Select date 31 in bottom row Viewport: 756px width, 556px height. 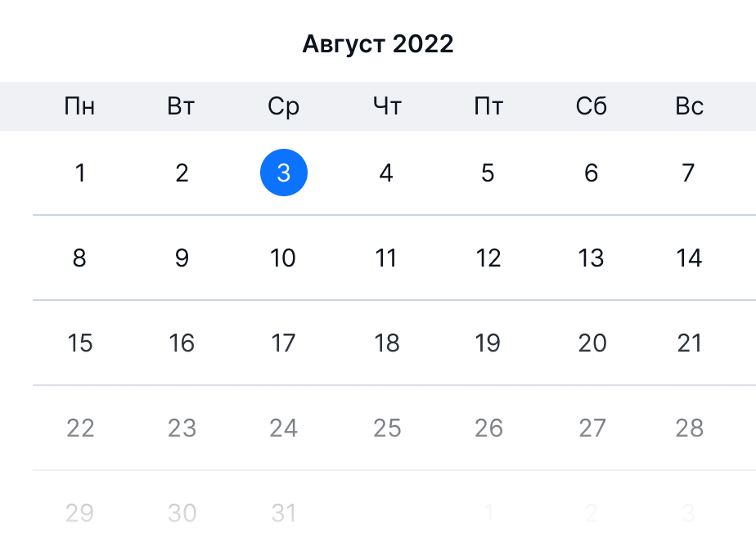pos(283,513)
